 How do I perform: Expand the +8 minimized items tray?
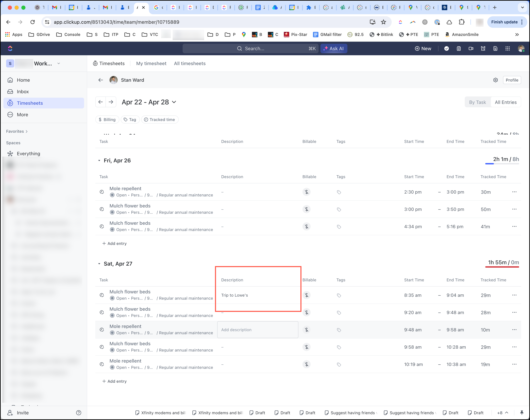pos(503,413)
